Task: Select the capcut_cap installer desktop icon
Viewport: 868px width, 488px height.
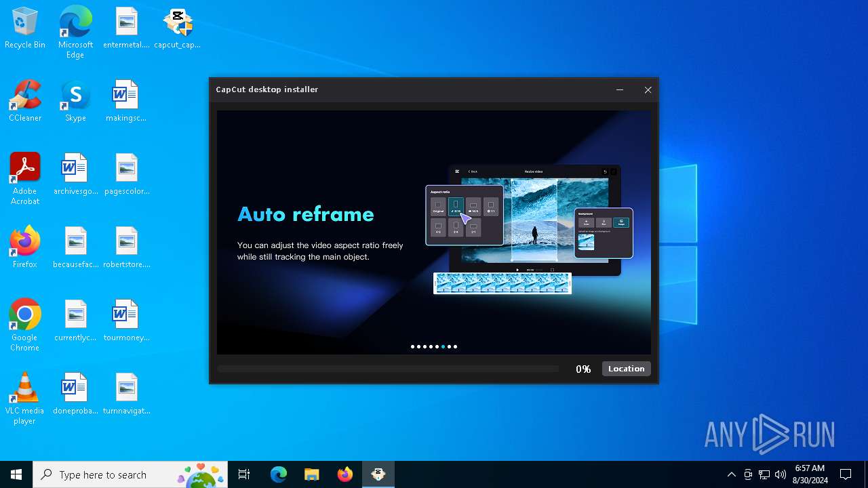Action: coord(177,28)
